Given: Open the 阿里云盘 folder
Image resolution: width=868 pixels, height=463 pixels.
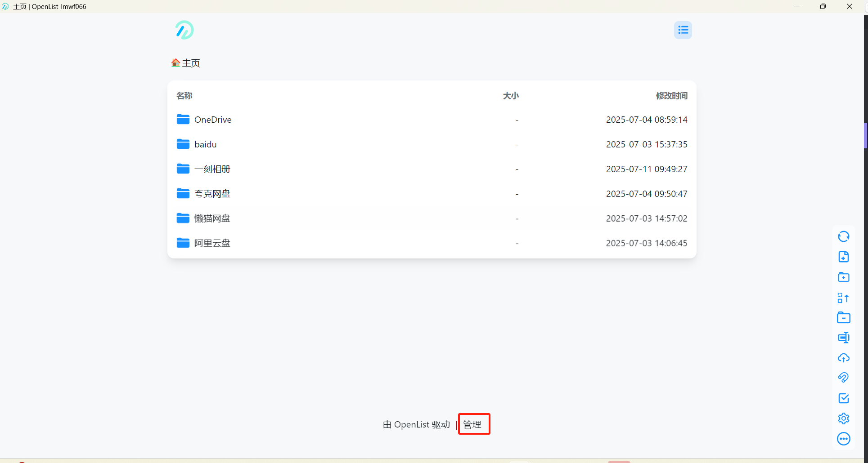Looking at the screenshot, I should tap(432, 243).
